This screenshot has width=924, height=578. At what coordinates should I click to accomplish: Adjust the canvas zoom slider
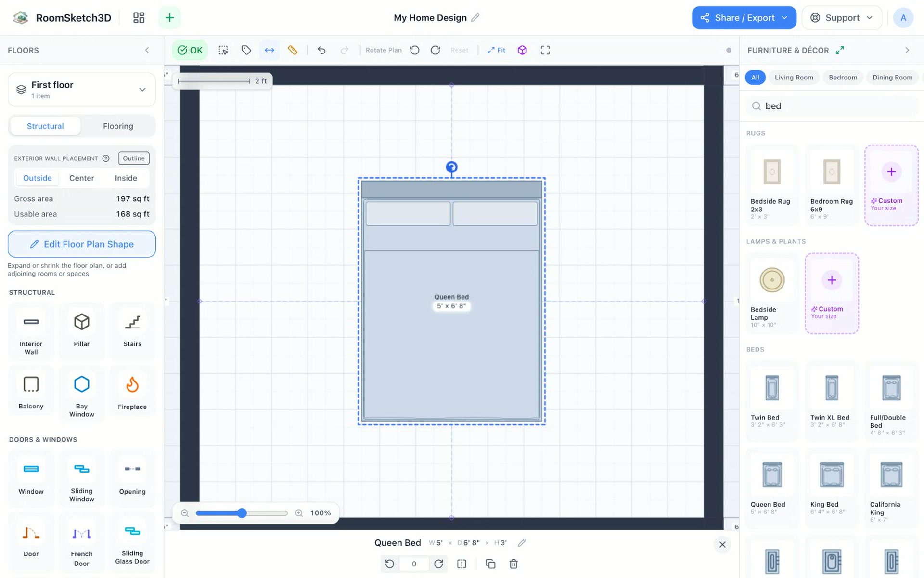[x=242, y=513]
